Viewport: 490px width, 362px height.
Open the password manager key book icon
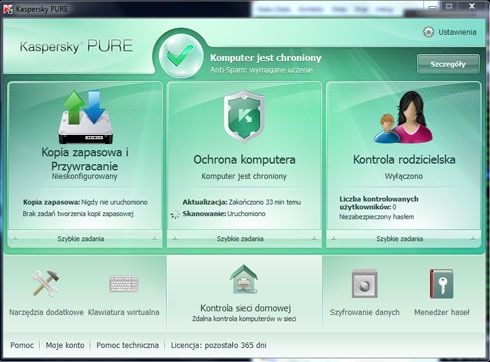(441, 284)
